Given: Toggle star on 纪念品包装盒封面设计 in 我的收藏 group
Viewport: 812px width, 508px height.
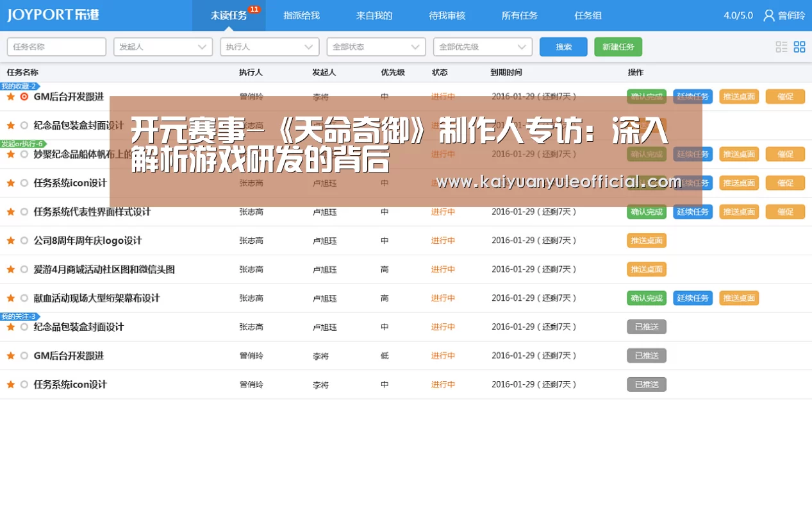Looking at the screenshot, I should click(11, 126).
